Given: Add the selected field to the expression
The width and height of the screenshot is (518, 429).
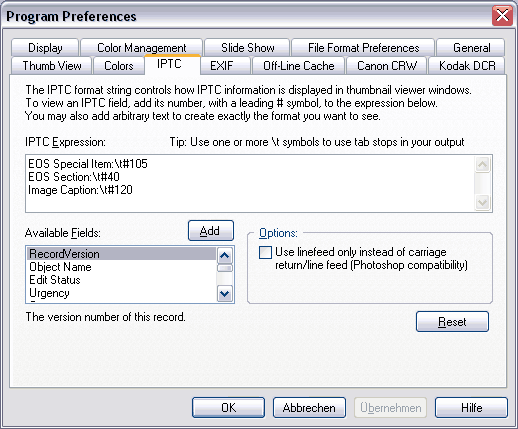Looking at the screenshot, I should (x=211, y=231).
